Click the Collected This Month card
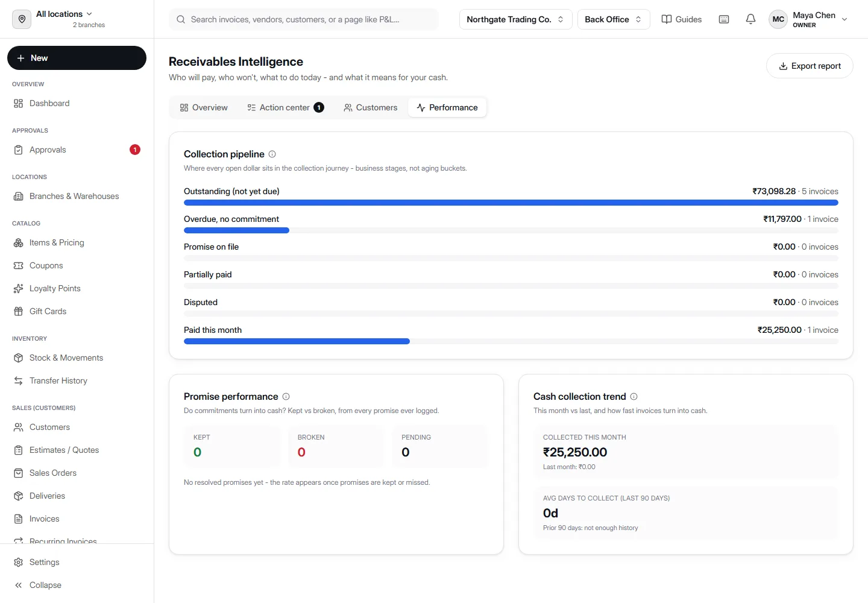868x603 pixels. tap(686, 452)
